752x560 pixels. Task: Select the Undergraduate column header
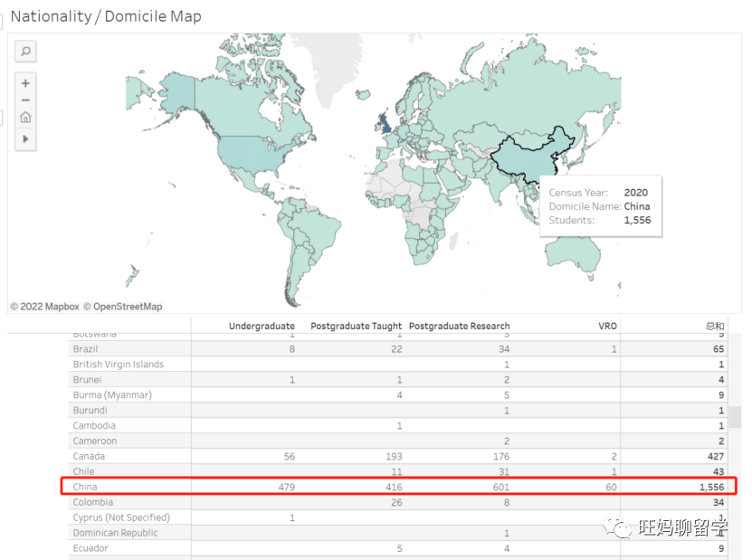(262, 326)
